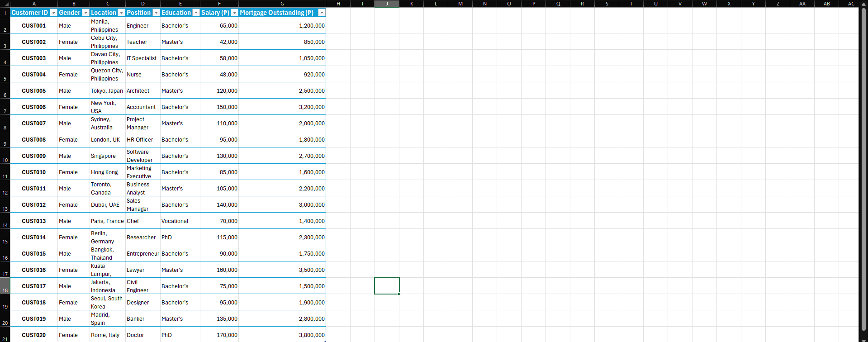Screen dimensions: 868x342
Task: Click the vertical scrollbar thumb
Action: [x=863, y=170]
